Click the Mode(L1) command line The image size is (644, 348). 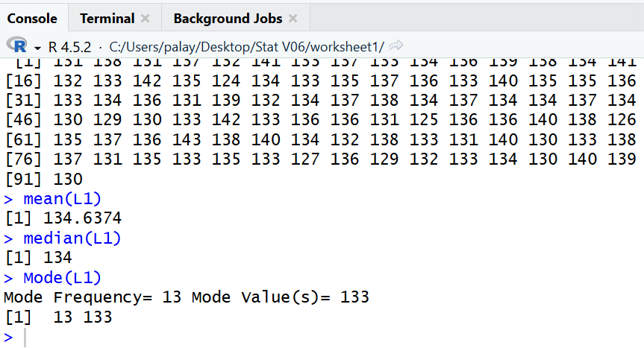pos(62,278)
